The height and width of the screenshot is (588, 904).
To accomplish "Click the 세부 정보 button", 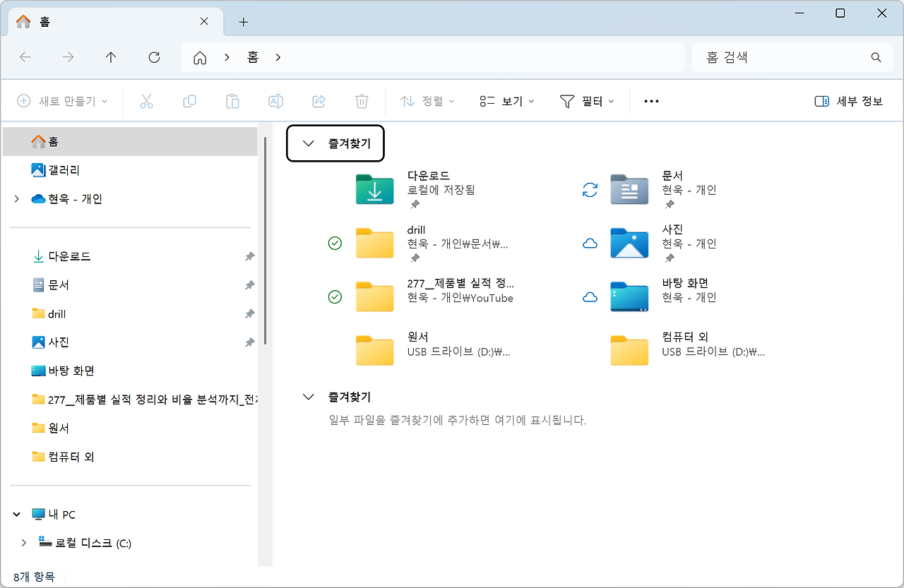I will coord(847,101).
